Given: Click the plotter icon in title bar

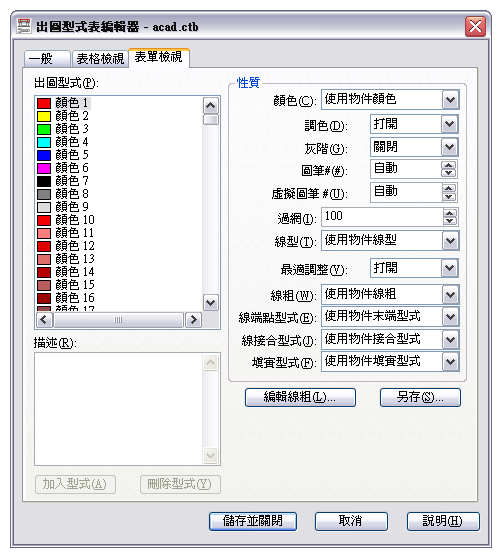Looking at the screenshot, I should pos(24,26).
